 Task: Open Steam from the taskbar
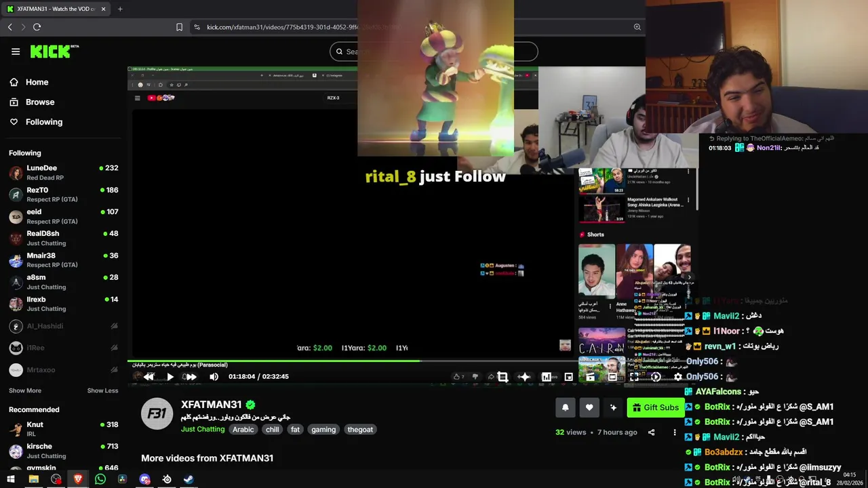189,479
